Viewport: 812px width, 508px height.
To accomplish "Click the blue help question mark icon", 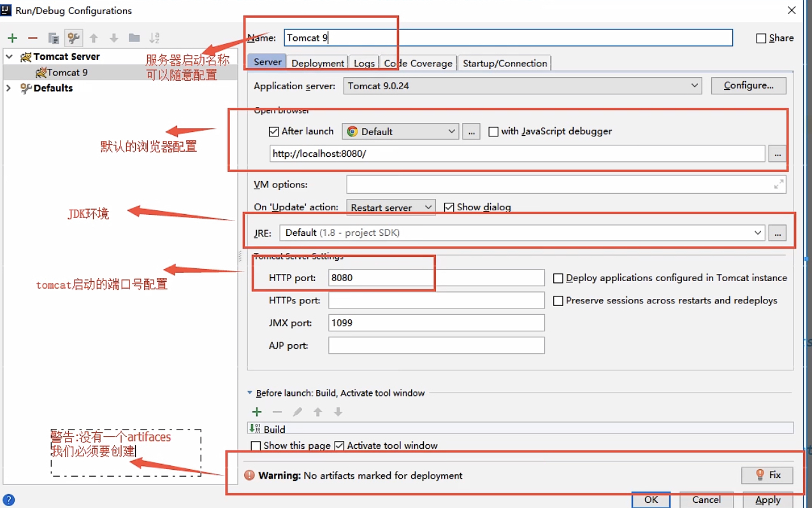I will 9,500.
